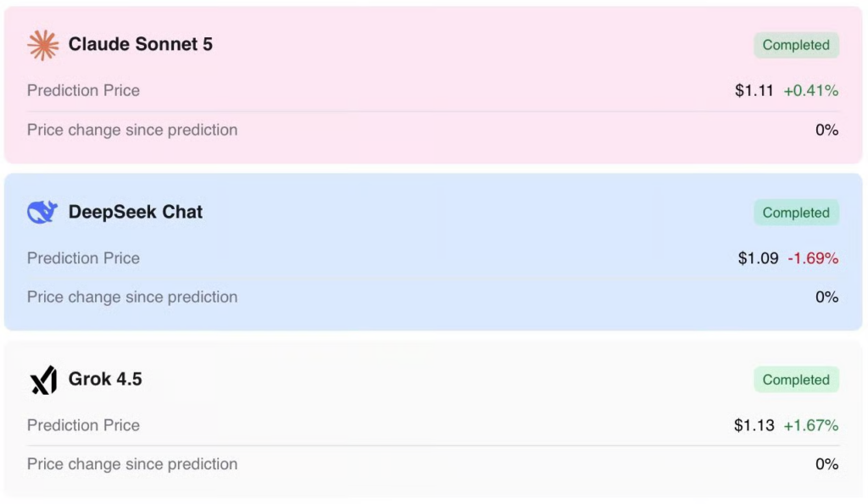Click the 0% value in Claude card
The width and height of the screenshot is (868, 504).
[827, 130]
